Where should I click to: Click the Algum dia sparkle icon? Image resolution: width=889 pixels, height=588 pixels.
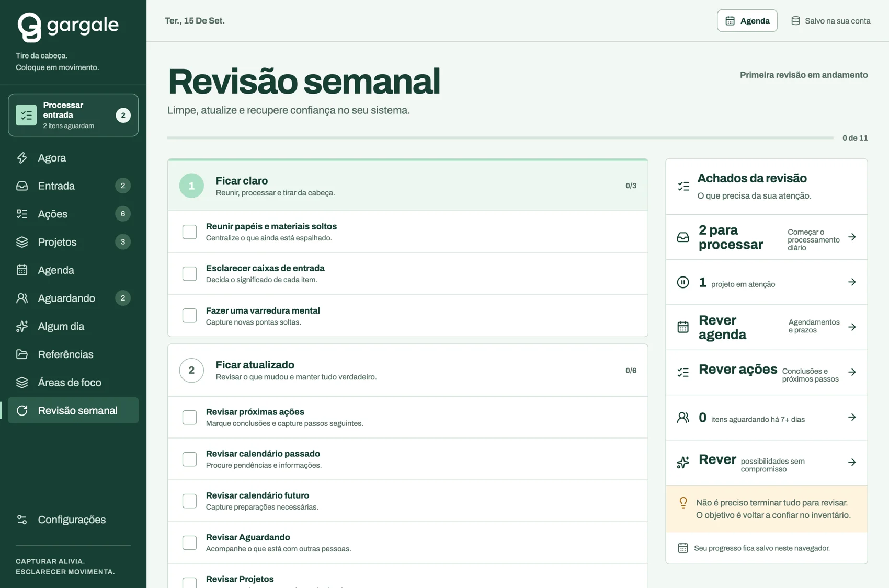pyautogui.click(x=22, y=326)
